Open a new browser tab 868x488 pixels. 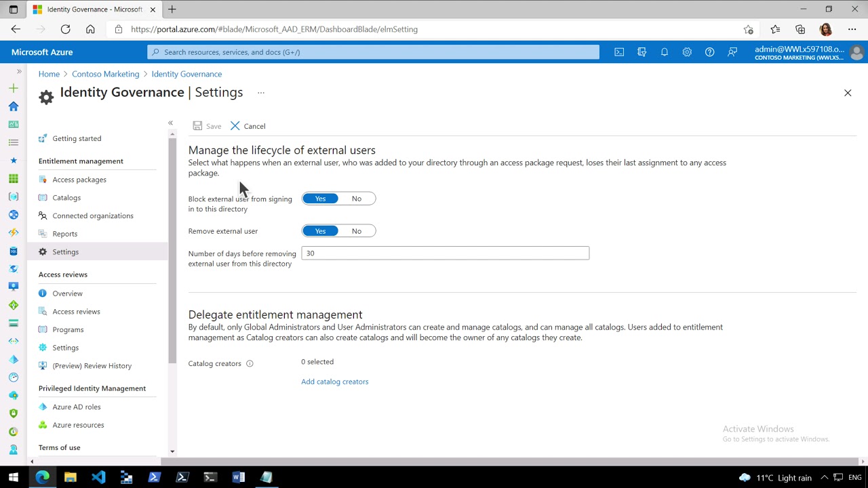[172, 9]
